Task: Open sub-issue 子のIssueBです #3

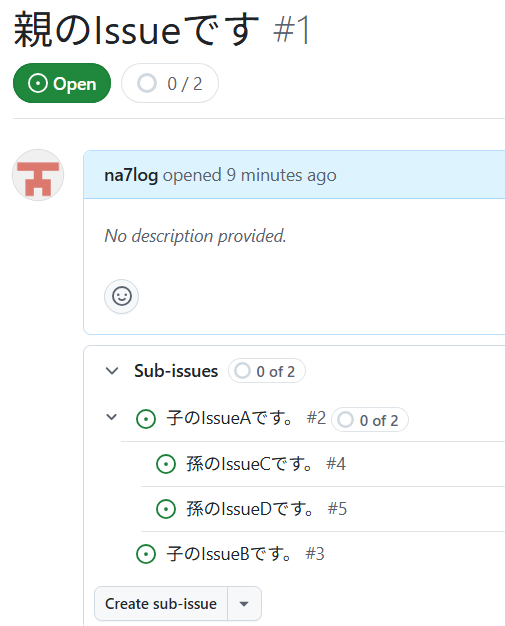Action: tap(246, 554)
